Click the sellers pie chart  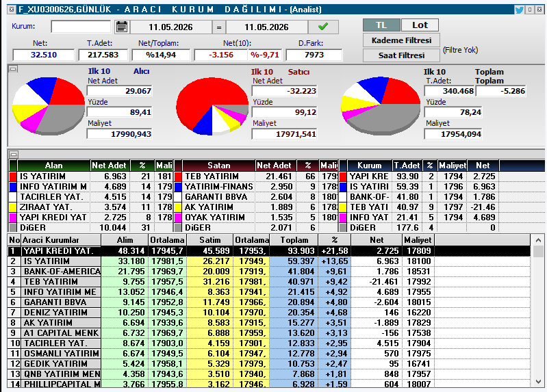pos(212,105)
